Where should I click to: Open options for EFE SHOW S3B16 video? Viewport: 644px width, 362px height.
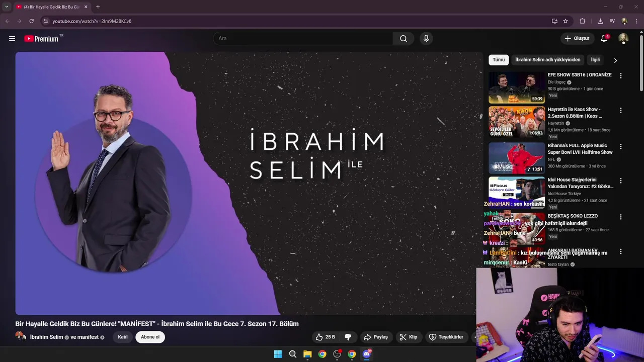coord(620,76)
